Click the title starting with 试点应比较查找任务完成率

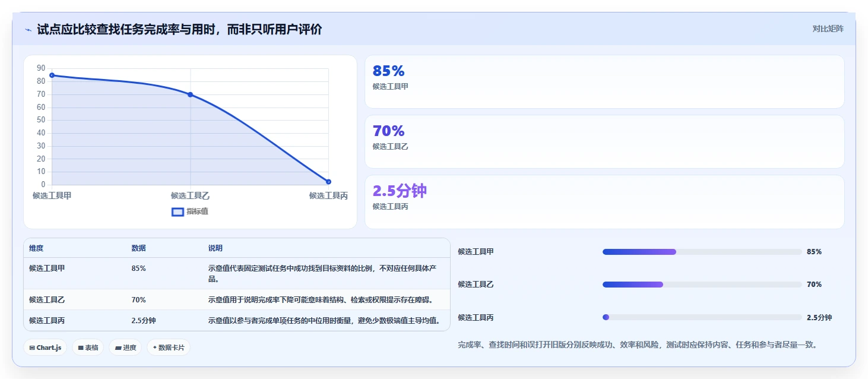point(179,29)
